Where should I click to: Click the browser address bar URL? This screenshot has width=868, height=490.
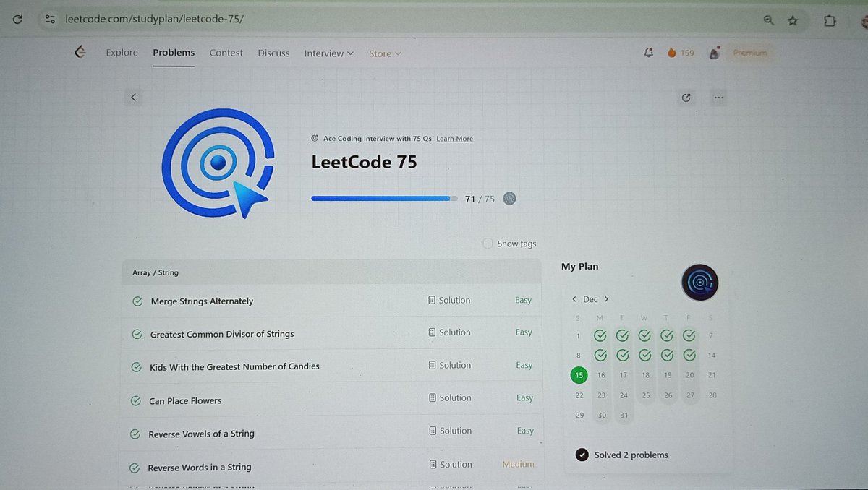pos(153,19)
